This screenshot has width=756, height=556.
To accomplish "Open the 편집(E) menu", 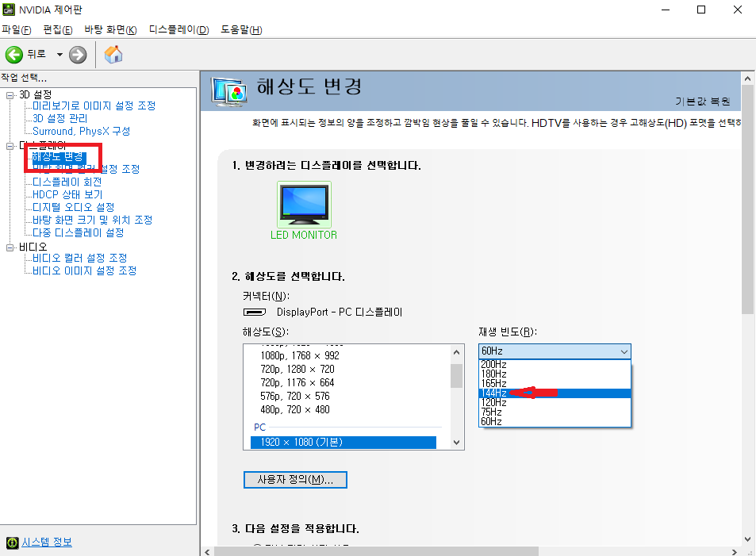I will pyautogui.click(x=58, y=30).
